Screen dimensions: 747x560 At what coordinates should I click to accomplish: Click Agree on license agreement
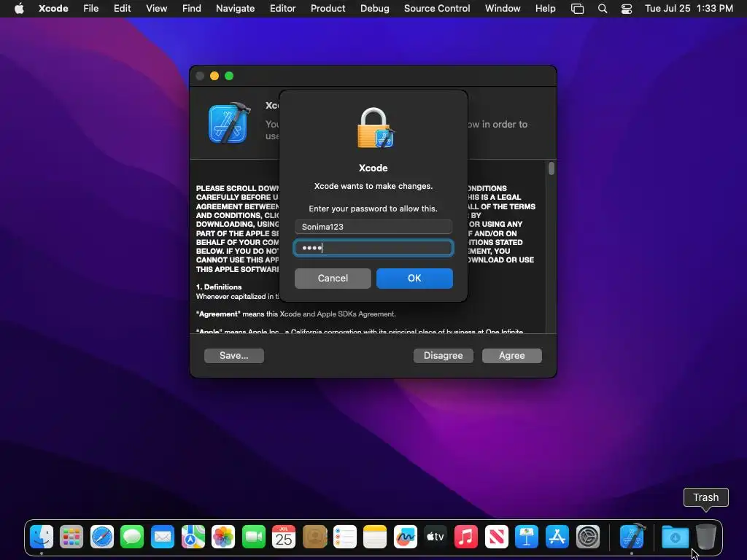pos(511,356)
